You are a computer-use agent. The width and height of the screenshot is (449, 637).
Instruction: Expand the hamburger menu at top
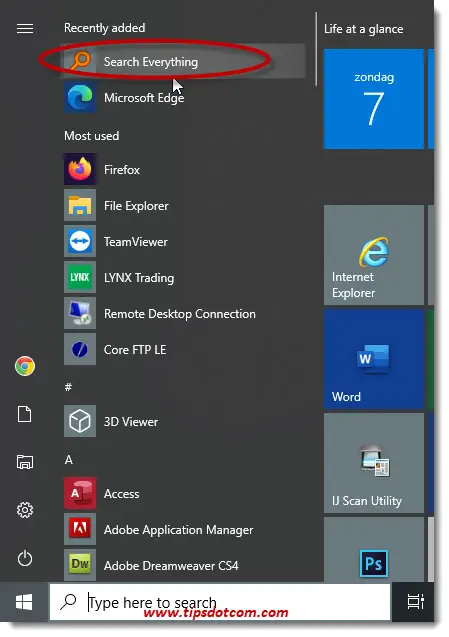click(x=25, y=28)
